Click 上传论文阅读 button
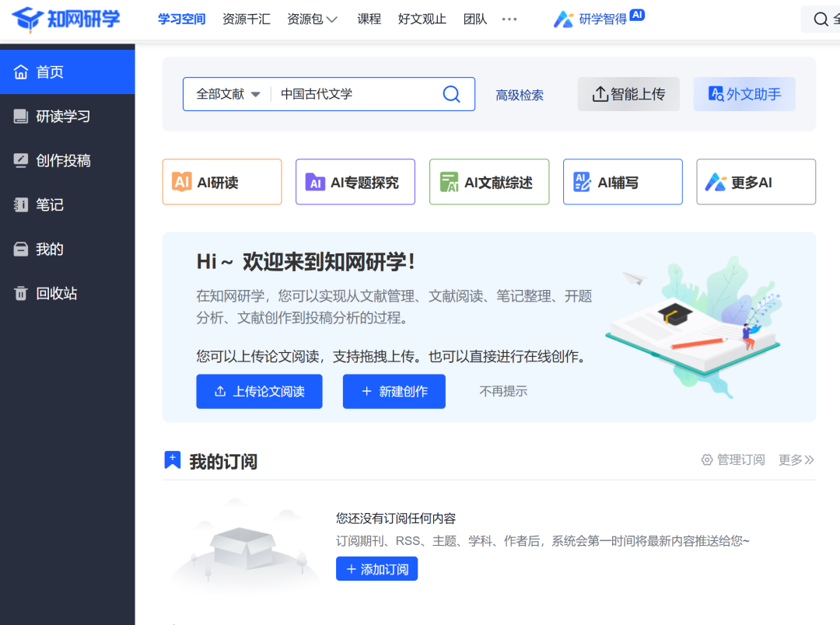The height and width of the screenshot is (625, 840). [259, 392]
